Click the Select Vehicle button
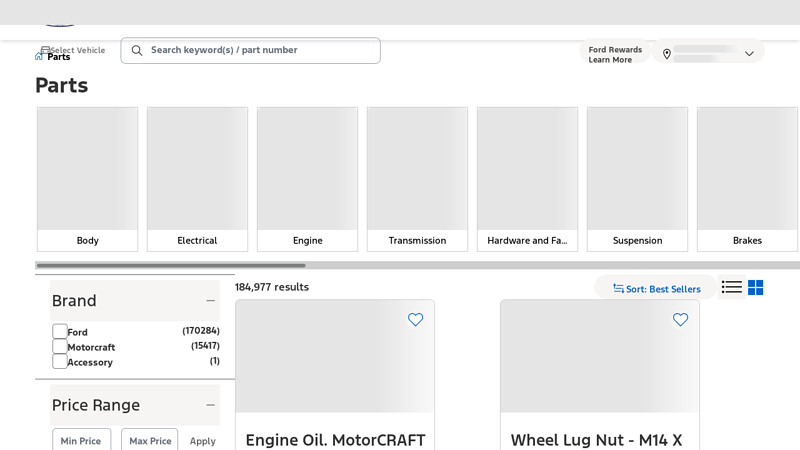This screenshot has height=450, width=800. tap(73, 49)
